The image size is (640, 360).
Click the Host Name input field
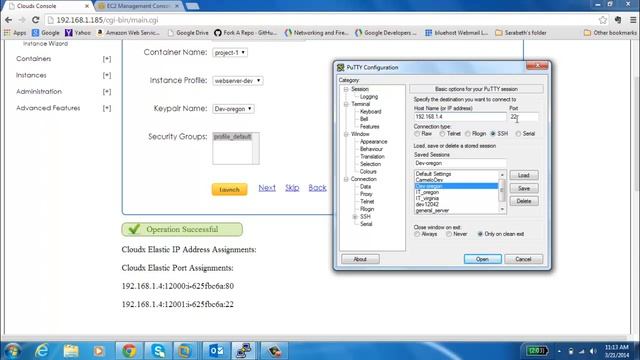(x=460, y=117)
